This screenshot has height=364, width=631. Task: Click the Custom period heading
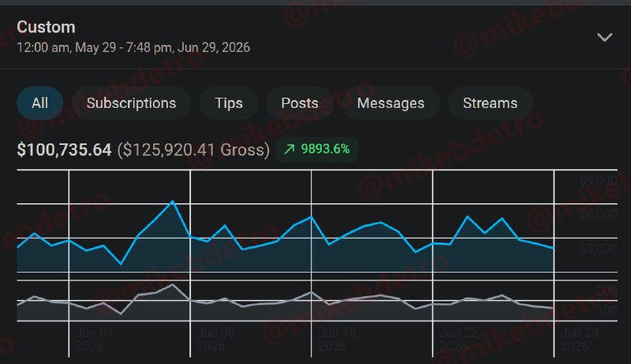(46, 28)
